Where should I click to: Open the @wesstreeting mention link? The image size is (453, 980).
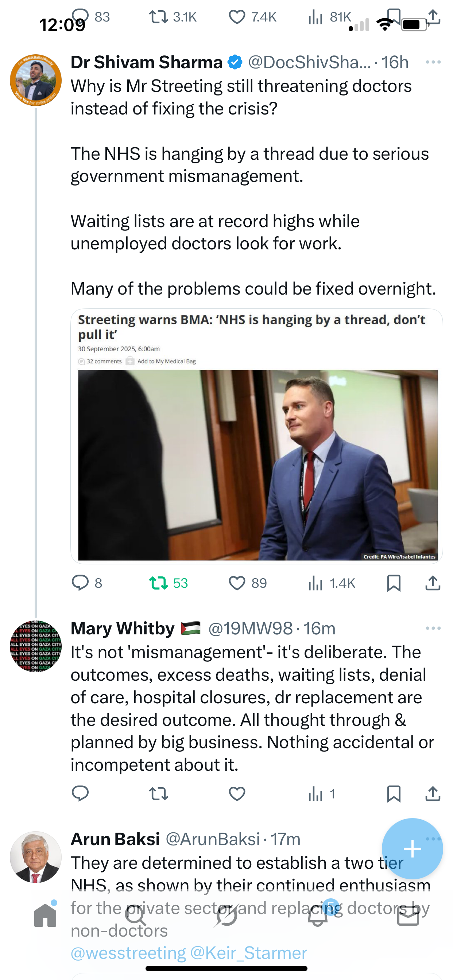coord(128,953)
